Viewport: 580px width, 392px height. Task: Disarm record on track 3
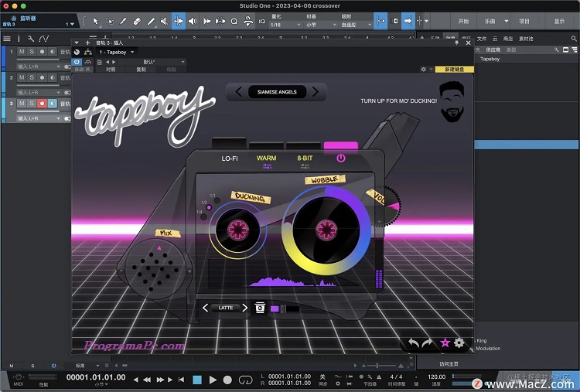pos(42,103)
